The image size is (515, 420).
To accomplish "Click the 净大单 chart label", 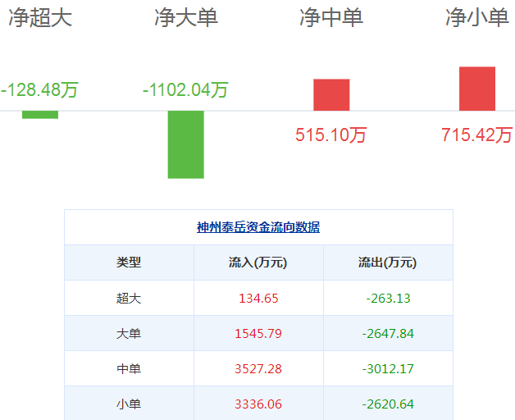I will pyautogui.click(x=186, y=17).
